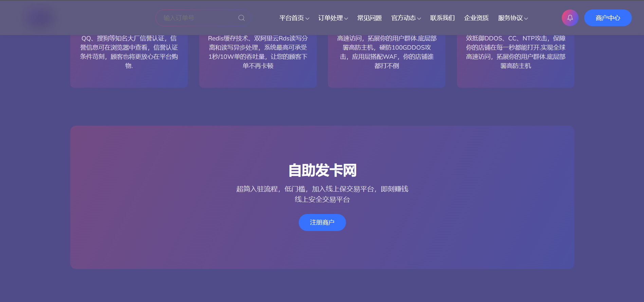Open the 企业资质 page

pos(476,18)
